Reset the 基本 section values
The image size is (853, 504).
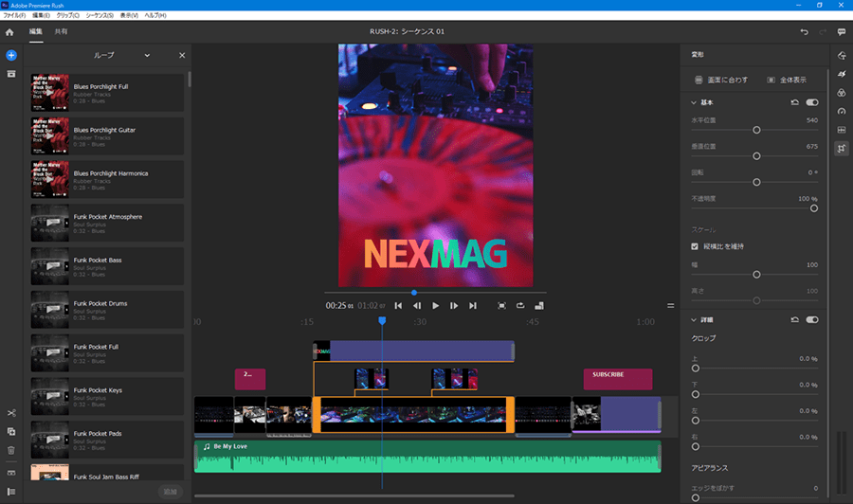(795, 102)
